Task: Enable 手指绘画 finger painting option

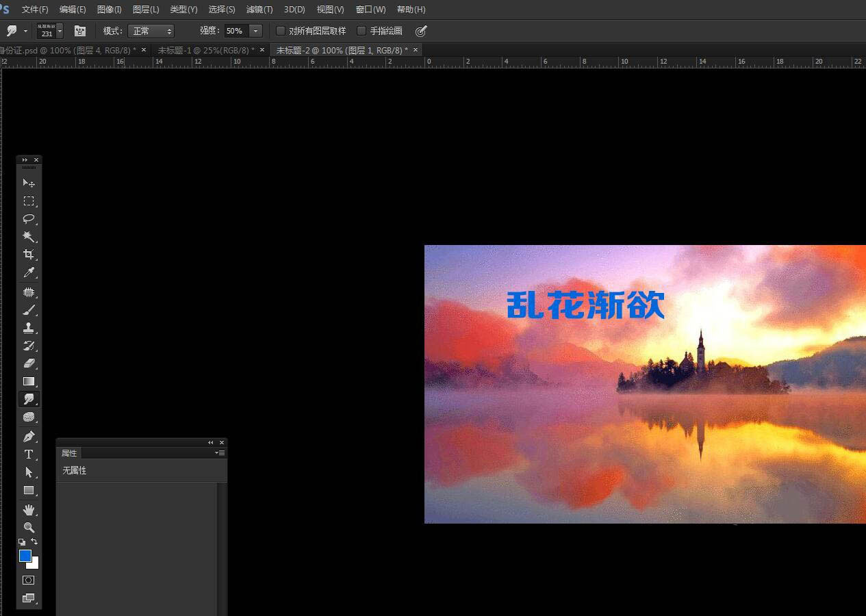Action: coord(361,31)
